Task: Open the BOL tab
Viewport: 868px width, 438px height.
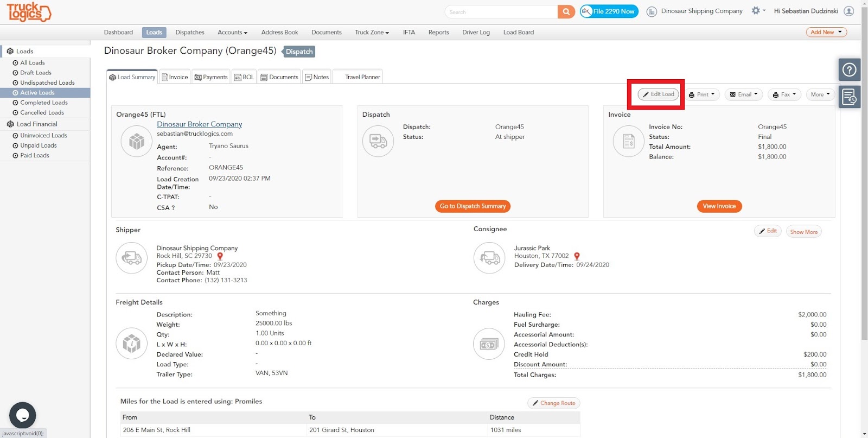Action: tap(244, 77)
